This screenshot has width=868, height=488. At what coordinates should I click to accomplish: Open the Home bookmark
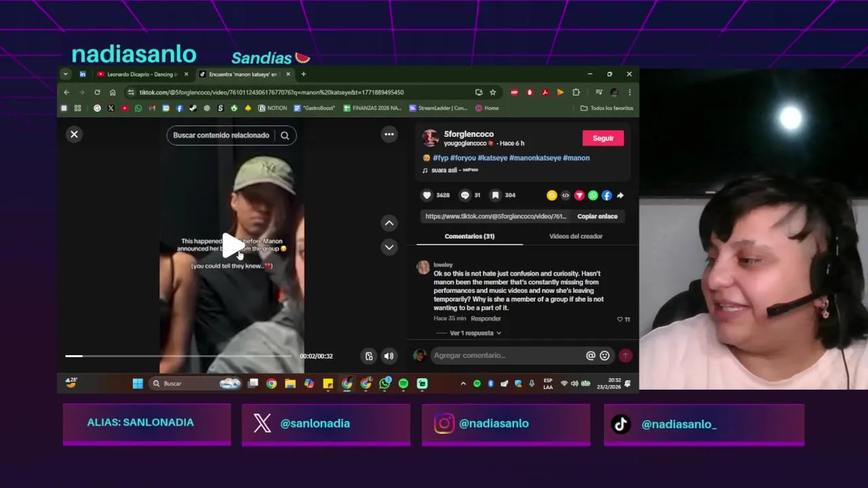487,108
